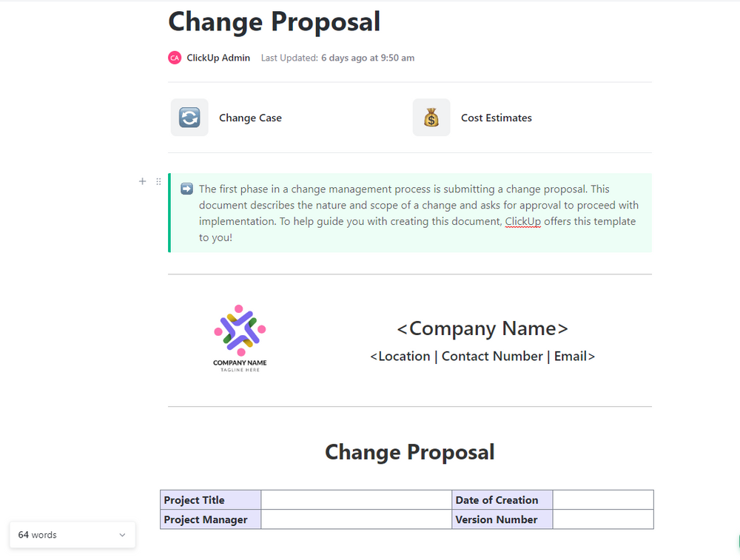Click the Change Case refresh icon
740x560 pixels.
click(x=189, y=117)
